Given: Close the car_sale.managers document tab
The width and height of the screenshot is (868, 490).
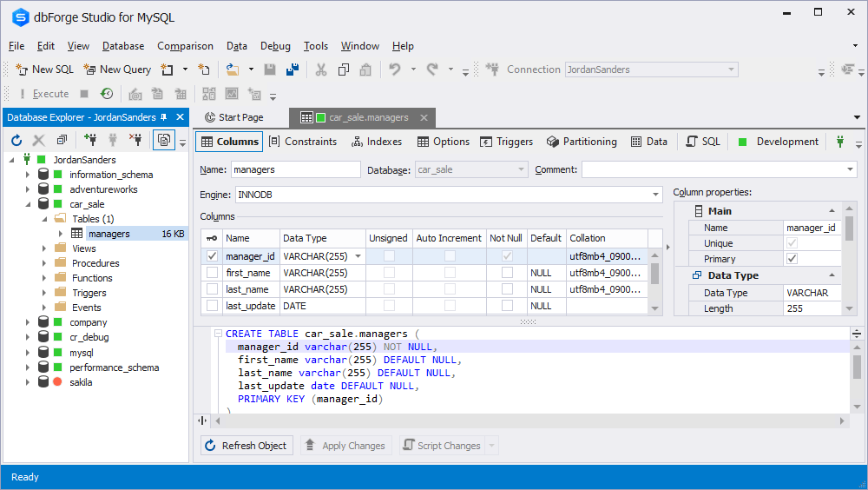Looking at the screenshot, I should [x=424, y=117].
